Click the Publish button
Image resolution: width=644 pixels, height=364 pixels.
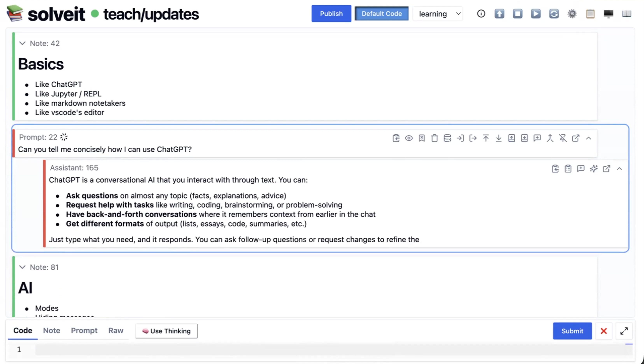[x=331, y=14]
